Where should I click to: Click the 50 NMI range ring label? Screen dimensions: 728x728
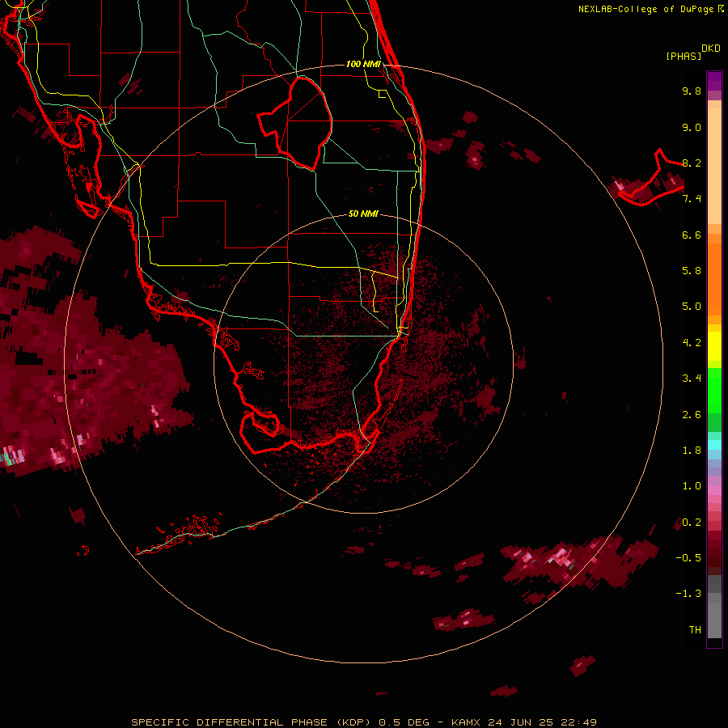[363, 214]
